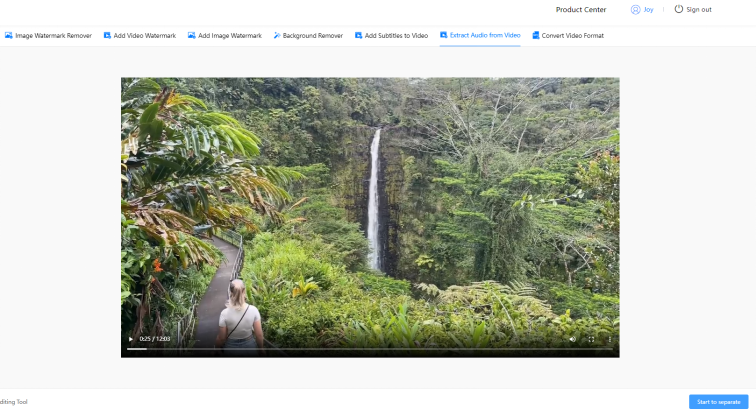
Task: Click the user avatar icon
Action: (635, 10)
